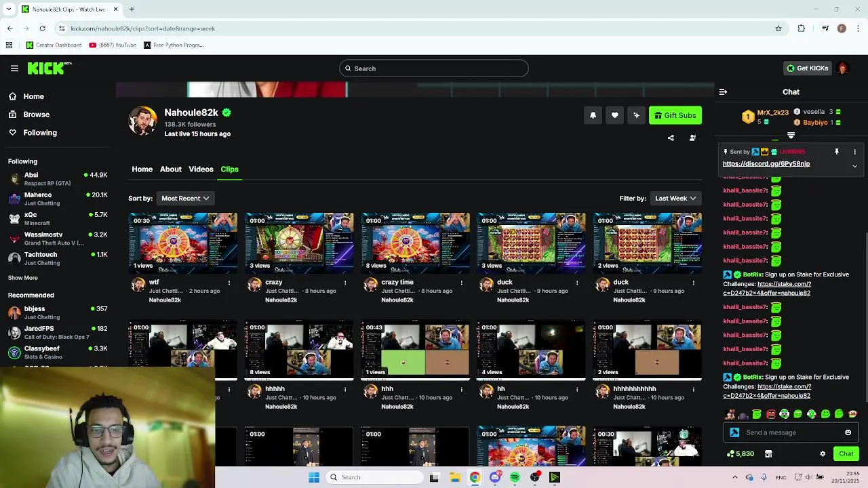Open options menu for 'hhhhh' clip
Image resolution: width=868 pixels, height=488 pixels.
[345, 389]
